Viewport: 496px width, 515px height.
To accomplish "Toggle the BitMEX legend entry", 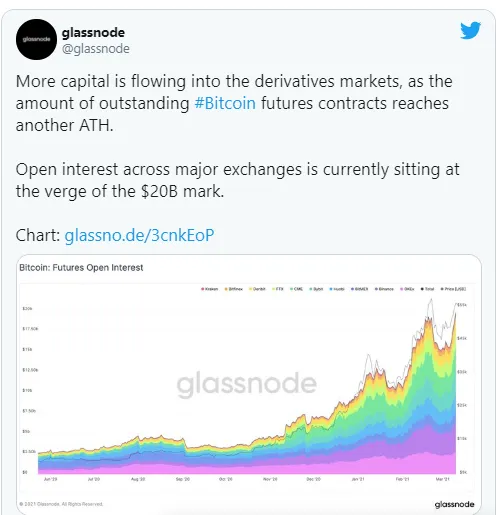I will pyautogui.click(x=359, y=289).
